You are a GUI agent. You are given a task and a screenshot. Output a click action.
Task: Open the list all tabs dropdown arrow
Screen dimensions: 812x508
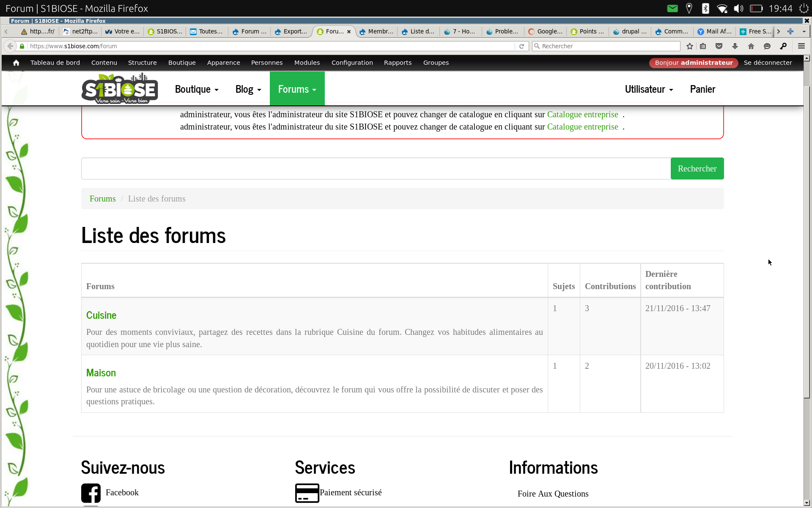(804, 31)
